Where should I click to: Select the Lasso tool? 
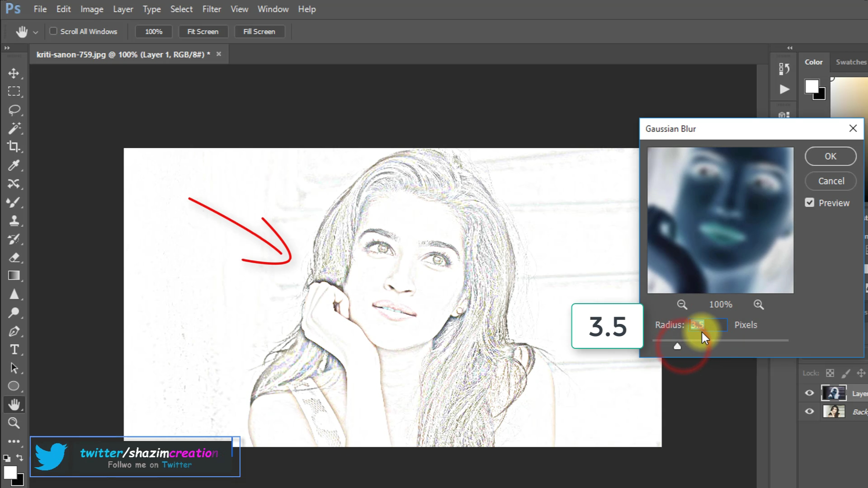point(14,110)
